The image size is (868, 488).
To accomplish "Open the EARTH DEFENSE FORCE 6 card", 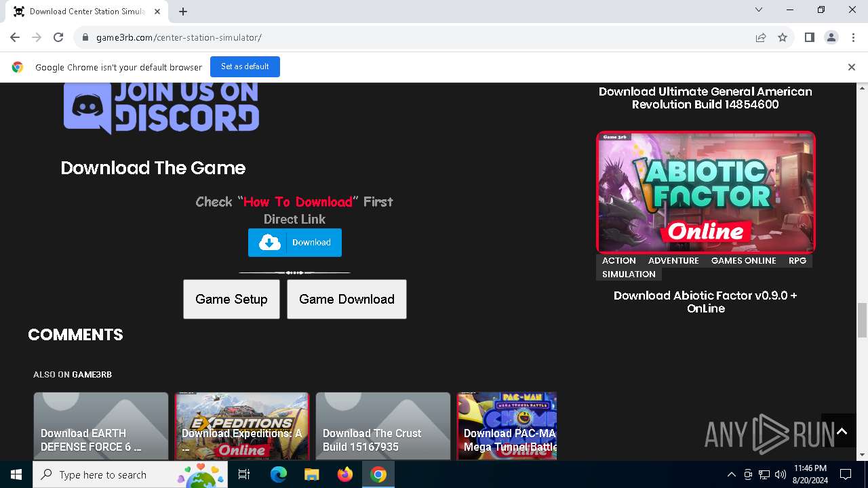I will point(101,426).
